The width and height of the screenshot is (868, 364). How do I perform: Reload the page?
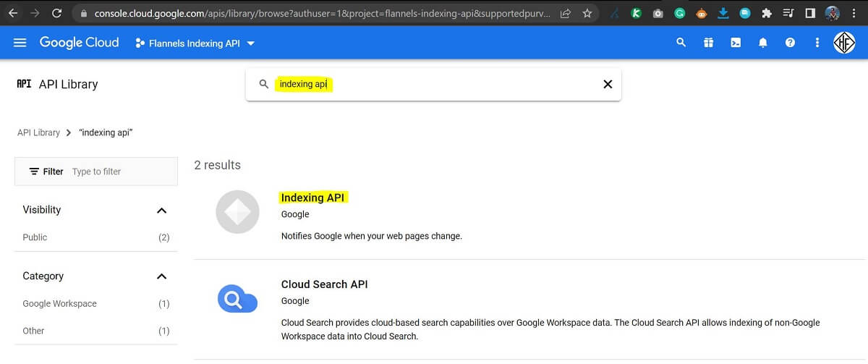57,13
